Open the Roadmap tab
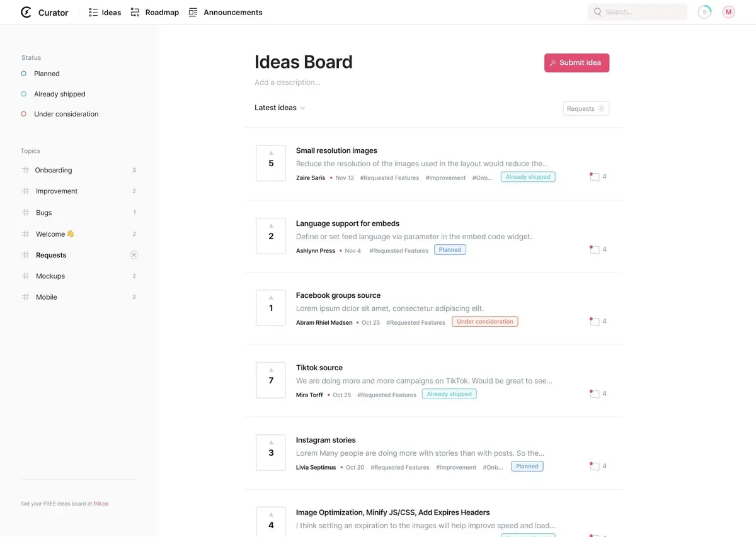This screenshot has width=756, height=537. click(x=155, y=12)
